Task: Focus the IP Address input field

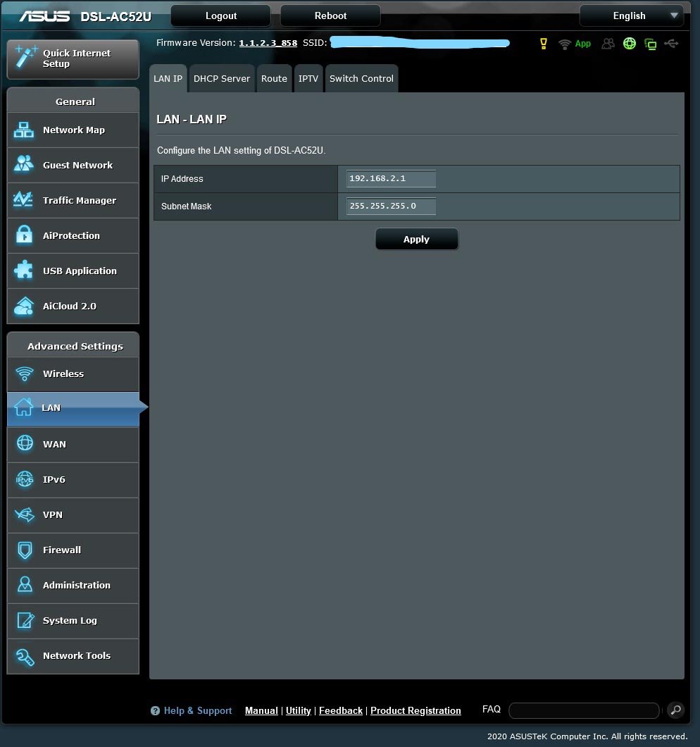Action: coord(391,179)
